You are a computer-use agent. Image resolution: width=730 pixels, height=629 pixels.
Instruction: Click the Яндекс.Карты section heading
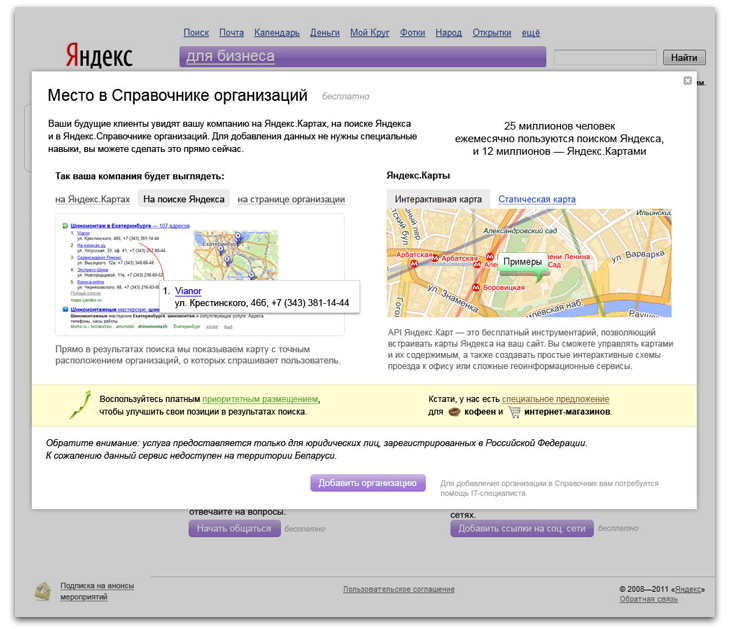(x=418, y=176)
